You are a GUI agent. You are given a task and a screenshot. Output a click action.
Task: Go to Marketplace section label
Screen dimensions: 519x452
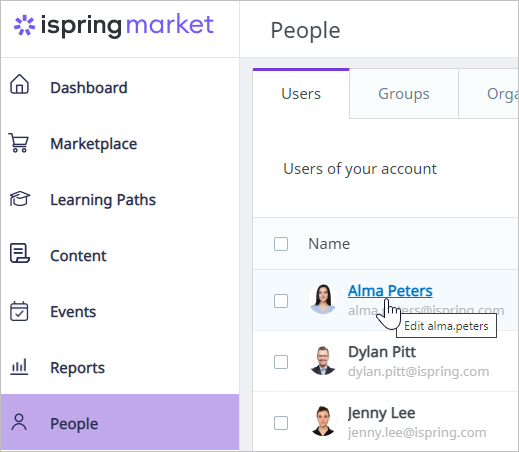(94, 144)
